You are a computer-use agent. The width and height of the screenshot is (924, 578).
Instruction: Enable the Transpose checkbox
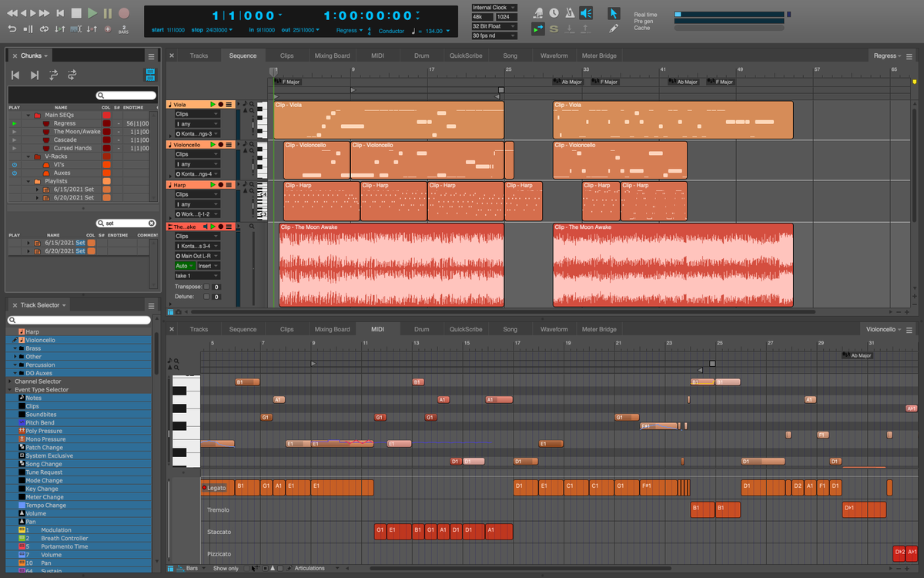click(x=206, y=286)
